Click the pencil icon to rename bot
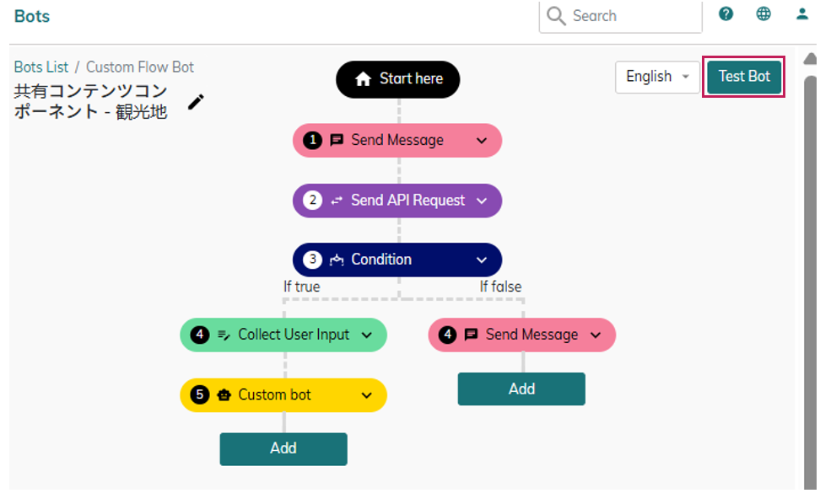 tap(196, 102)
